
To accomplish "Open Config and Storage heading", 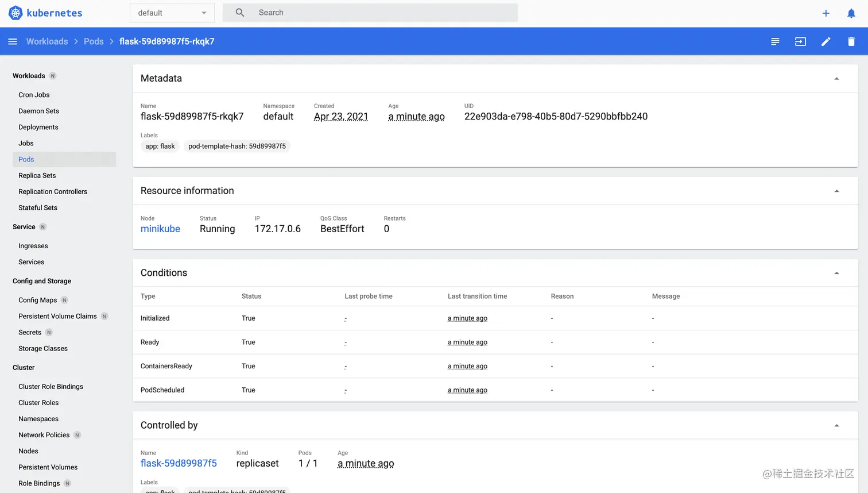I will coord(42,281).
